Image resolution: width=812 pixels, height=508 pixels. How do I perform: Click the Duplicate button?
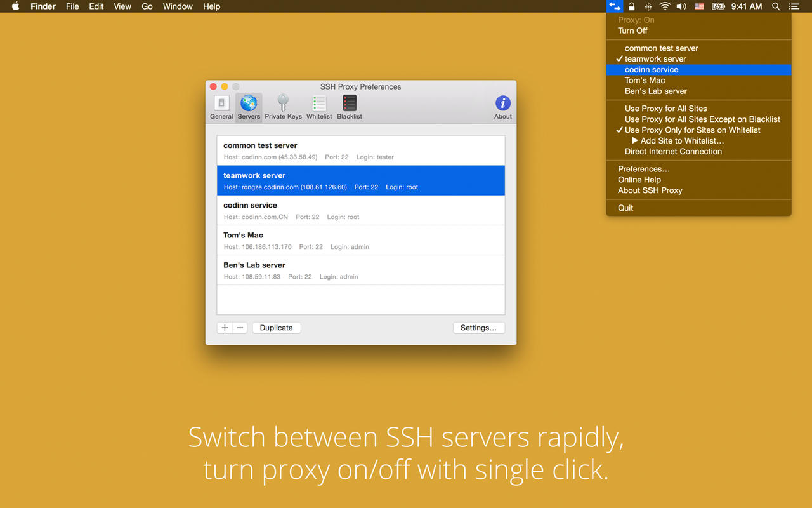pos(276,328)
